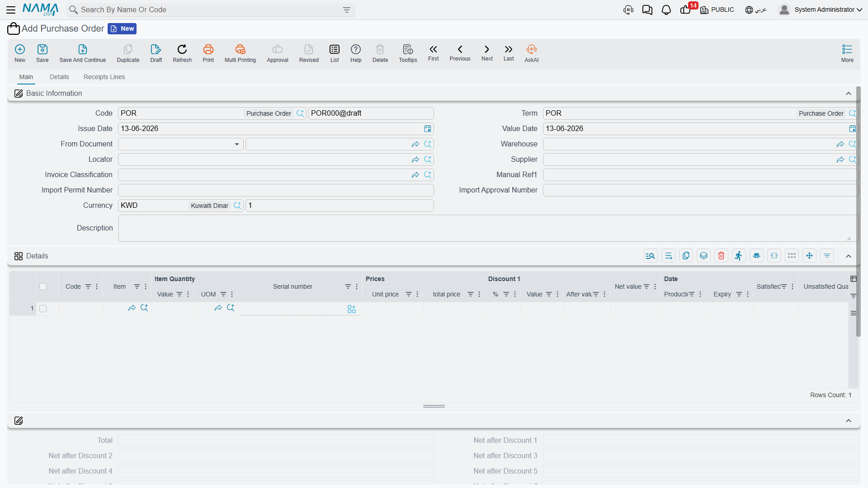Open Net value column options menu
The image size is (868, 488).
(655, 286)
